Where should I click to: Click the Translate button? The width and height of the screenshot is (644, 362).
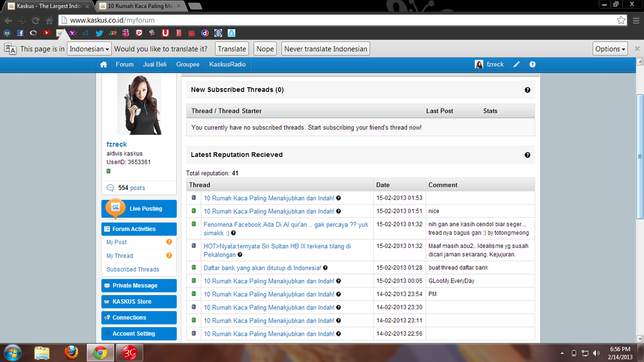tap(232, 49)
